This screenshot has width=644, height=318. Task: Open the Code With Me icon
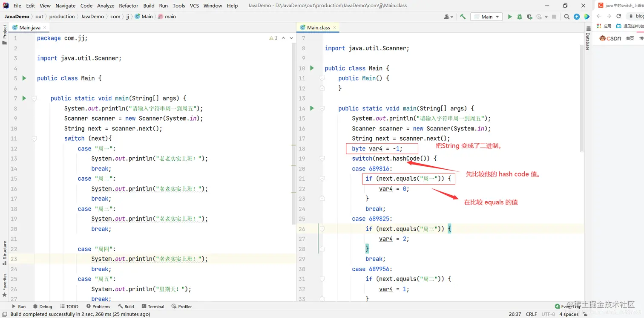click(x=447, y=17)
